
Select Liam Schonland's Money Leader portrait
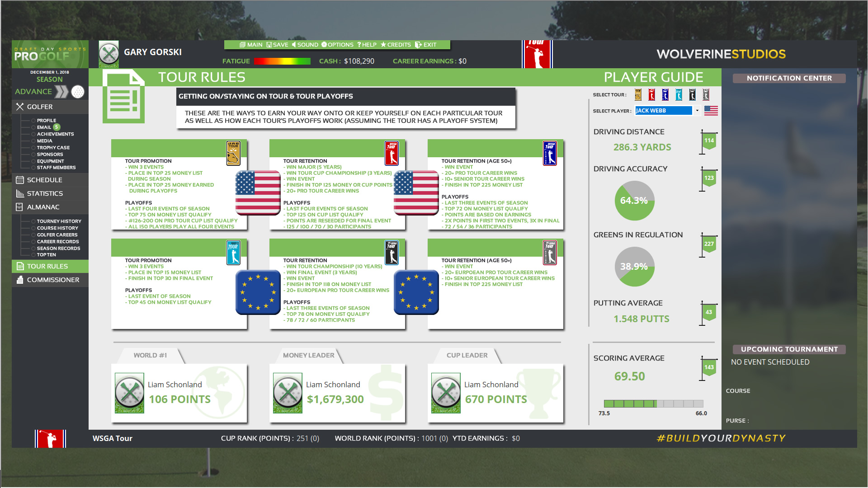click(x=288, y=393)
